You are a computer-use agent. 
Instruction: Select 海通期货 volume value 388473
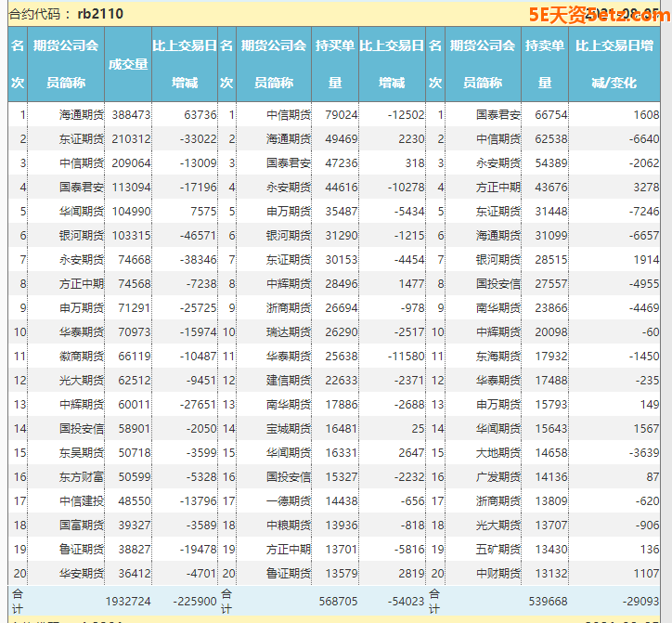click(x=131, y=115)
